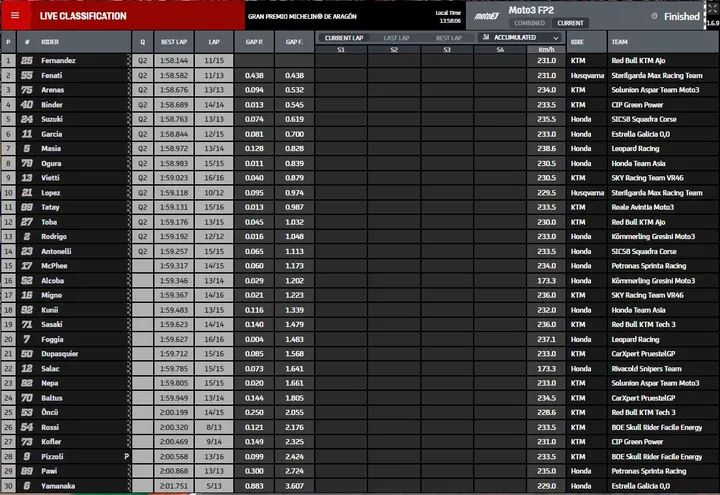Click the Moto3 FP2 session title

[x=531, y=10]
